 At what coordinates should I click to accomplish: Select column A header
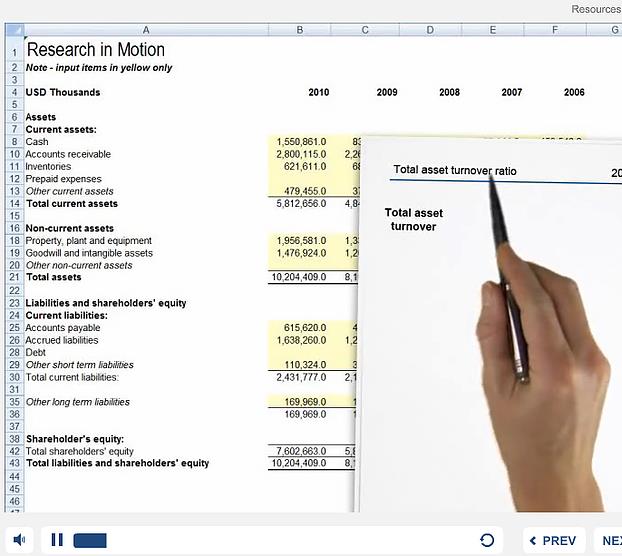coord(146,30)
